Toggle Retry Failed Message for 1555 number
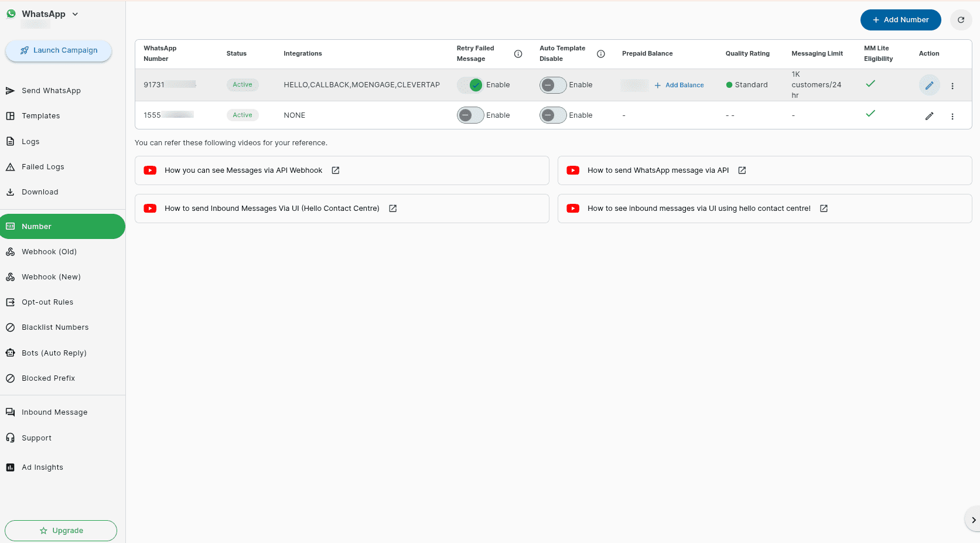Image resolution: width=980 pixels, height=543 pixels. pyautogui.click(x=470, y=115)
